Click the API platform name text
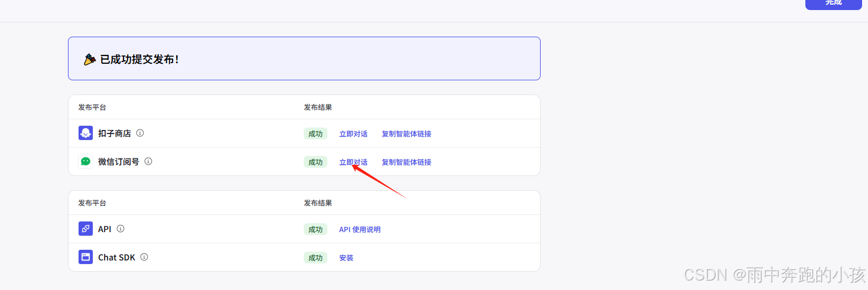The width and height of the screenshot is (868, 290). pyautogui.click(x=105, y=229)
